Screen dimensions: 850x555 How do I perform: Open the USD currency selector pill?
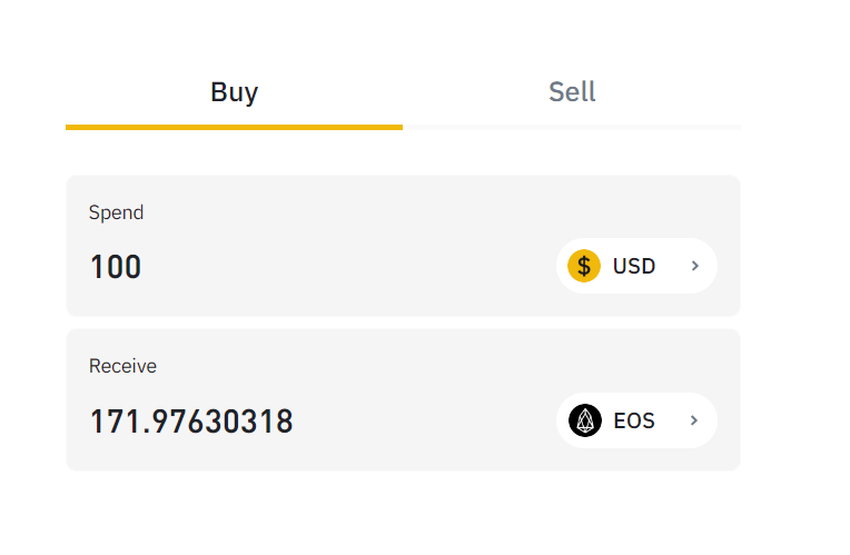tap(636, 266)
